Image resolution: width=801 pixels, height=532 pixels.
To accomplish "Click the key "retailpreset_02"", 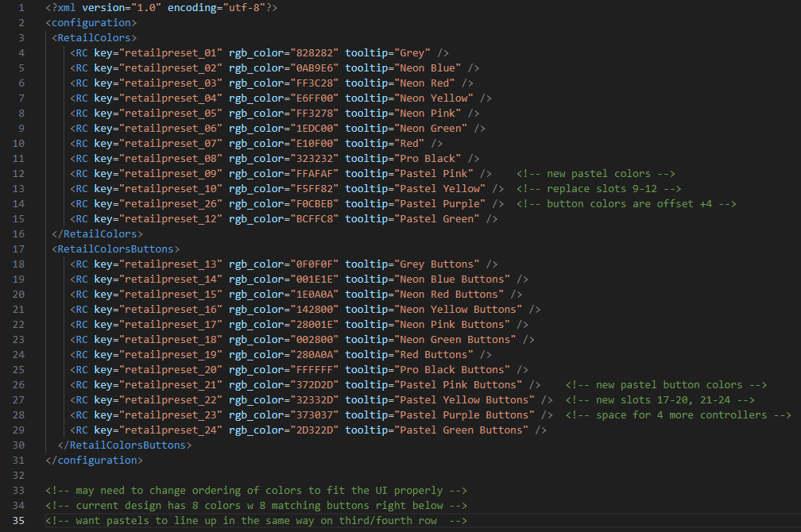I will click(171, 68).
